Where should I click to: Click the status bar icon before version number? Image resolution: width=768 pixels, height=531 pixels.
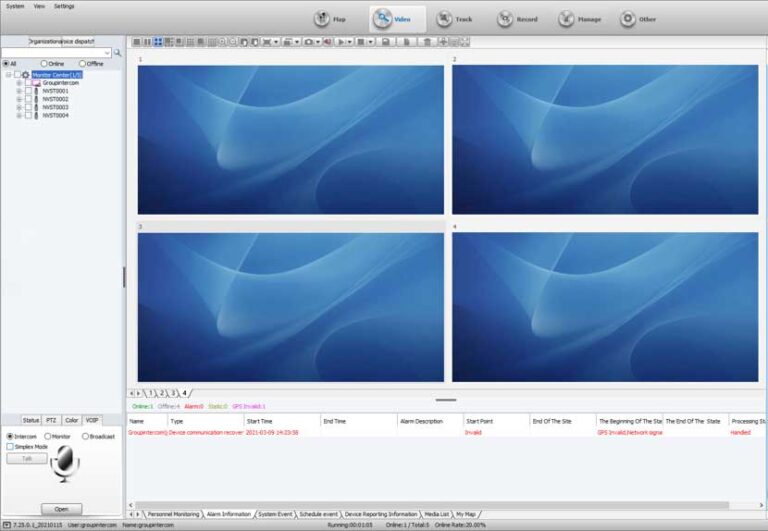[7, 525]
